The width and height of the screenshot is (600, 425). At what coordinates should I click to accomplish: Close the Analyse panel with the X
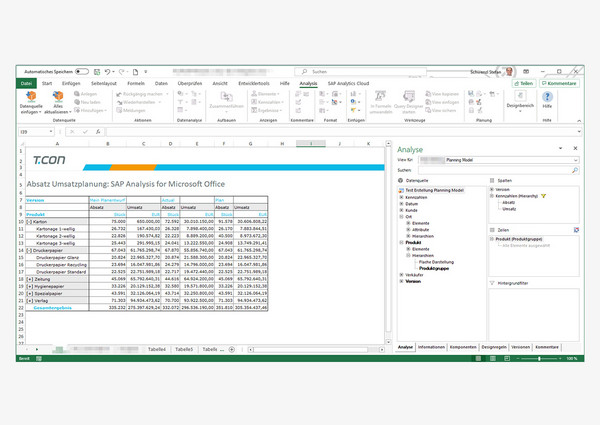point(575,148)
